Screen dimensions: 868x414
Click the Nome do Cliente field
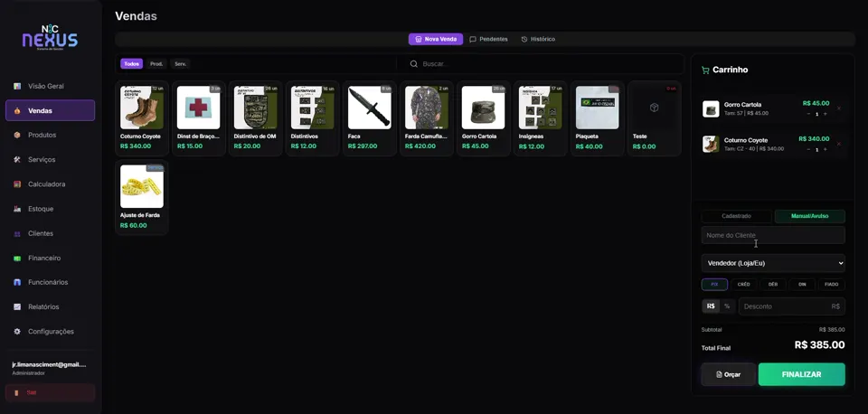tap(773, 235)
